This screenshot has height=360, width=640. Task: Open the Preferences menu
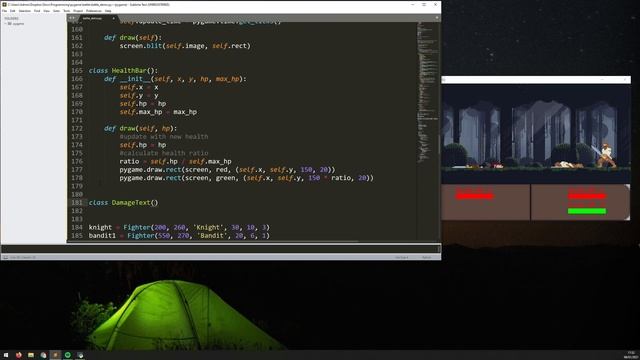coord(94,11)
